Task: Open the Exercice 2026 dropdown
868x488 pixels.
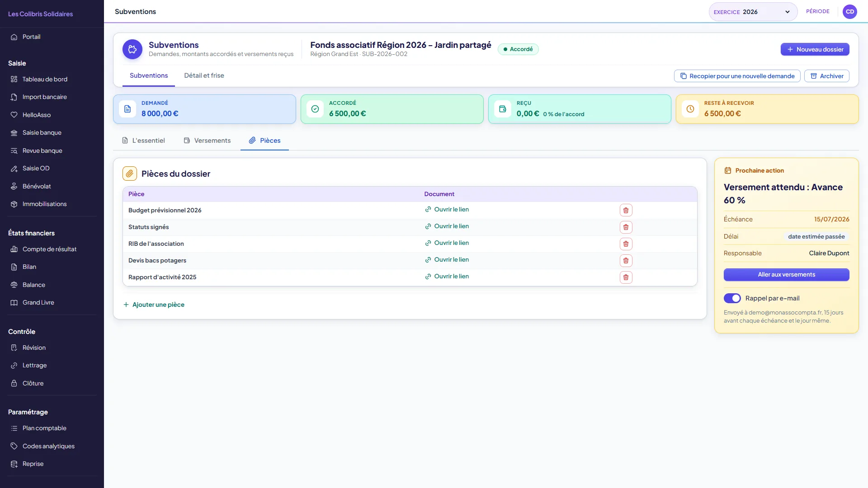Action: click(x=753, y=12)
